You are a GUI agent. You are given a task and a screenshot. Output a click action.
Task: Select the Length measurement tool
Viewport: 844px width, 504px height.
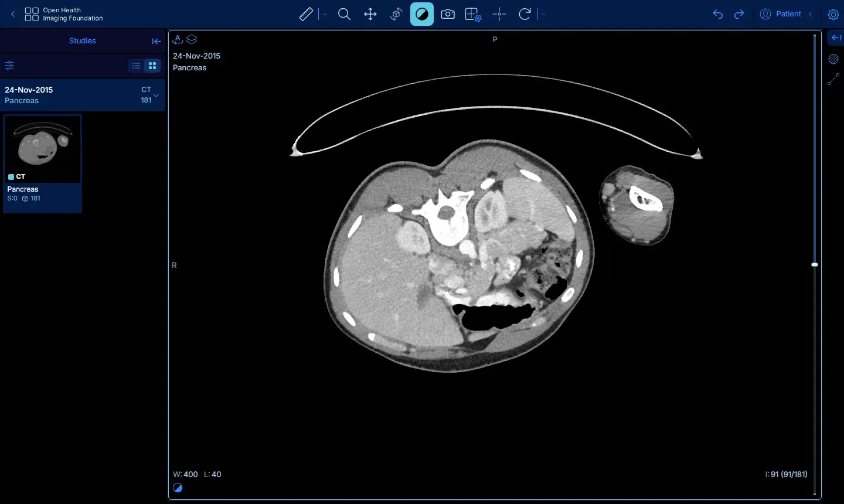[306, 14]
